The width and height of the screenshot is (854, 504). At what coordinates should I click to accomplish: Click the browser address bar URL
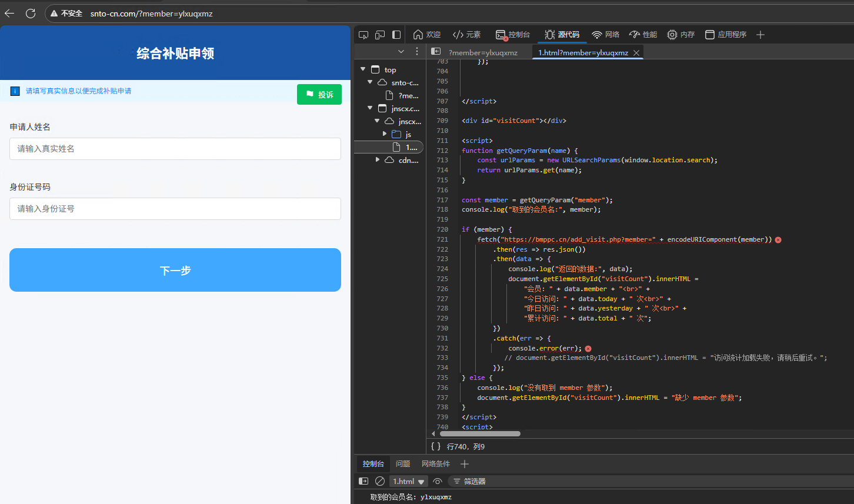pyautogui.click(x=152, y=13)
